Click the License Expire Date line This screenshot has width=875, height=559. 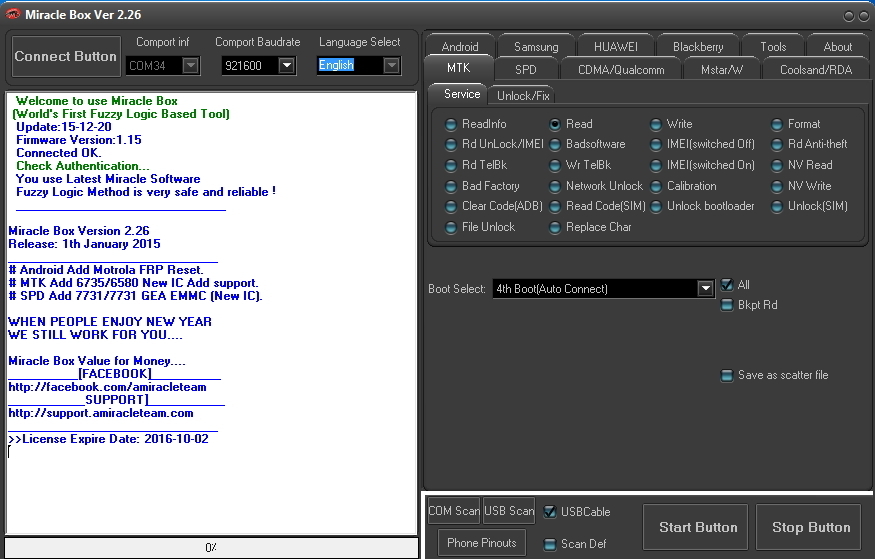(109, 439)
